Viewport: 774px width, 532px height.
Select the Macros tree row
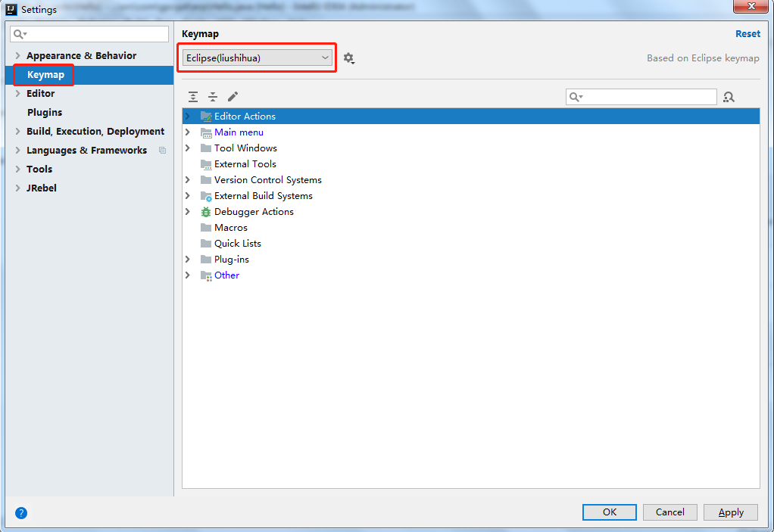click(470, 228)
